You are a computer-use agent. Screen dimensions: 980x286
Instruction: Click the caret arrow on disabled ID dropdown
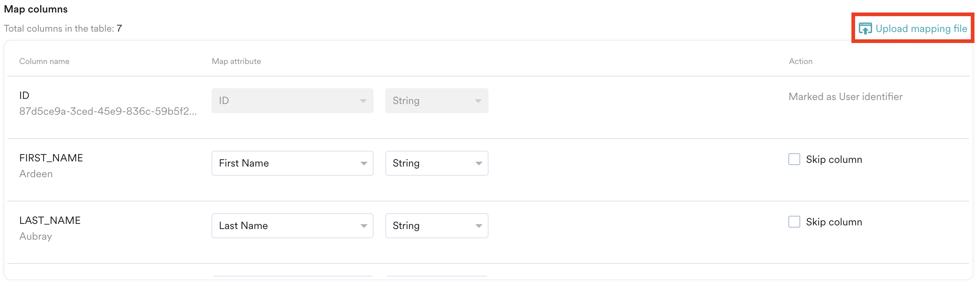[363, 101]
